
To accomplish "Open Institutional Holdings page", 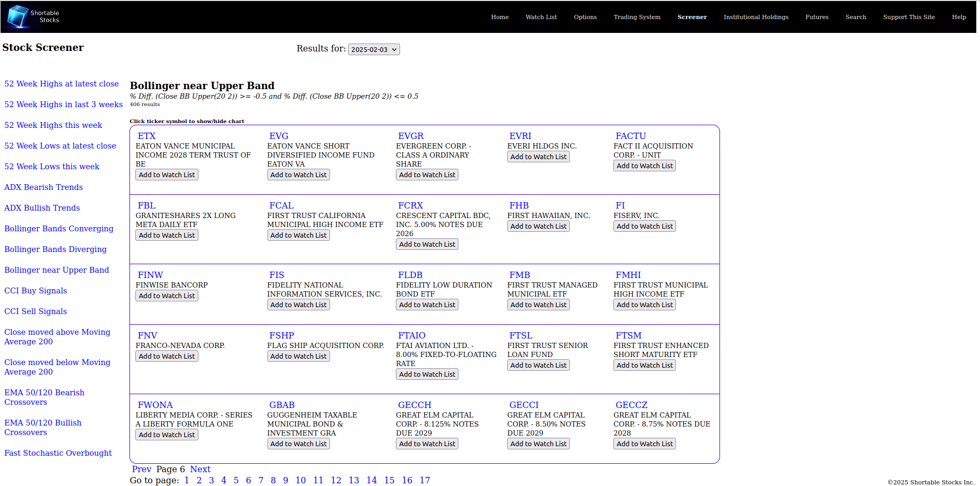I will click(x=756, y=17).
